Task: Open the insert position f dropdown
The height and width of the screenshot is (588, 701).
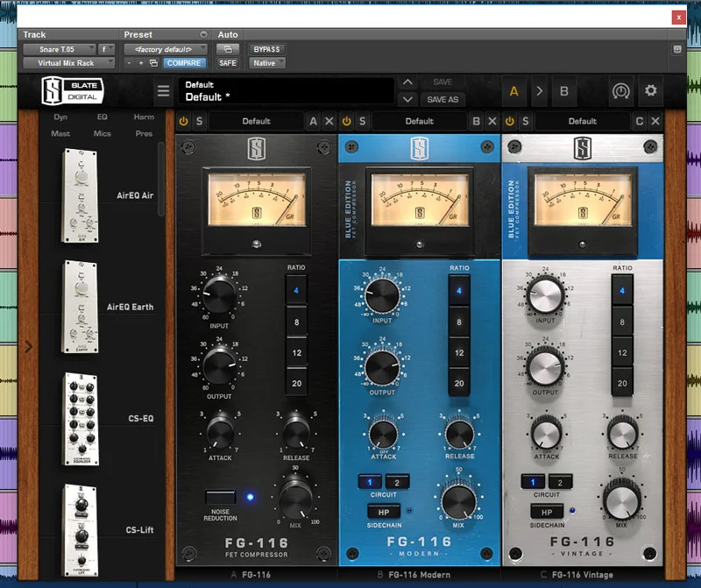Action: tap(106, 49)
